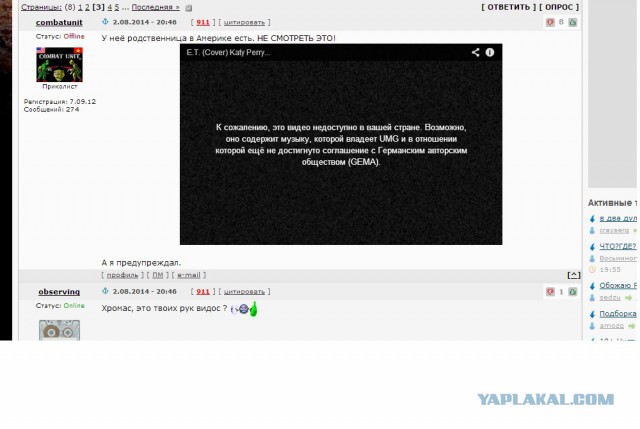This screenshot has height=429, width=640.
Task: Downvote combatunit's post with minus icon
Action: coord(550,22)
